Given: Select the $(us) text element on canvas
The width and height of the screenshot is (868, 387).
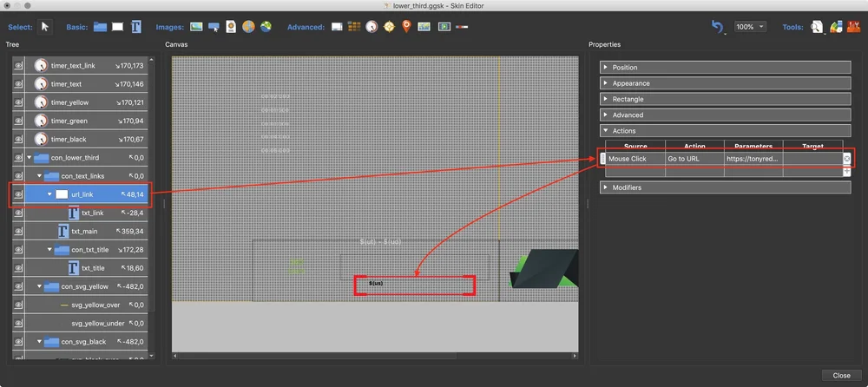Looking at the screenshot, I should 376,284.
